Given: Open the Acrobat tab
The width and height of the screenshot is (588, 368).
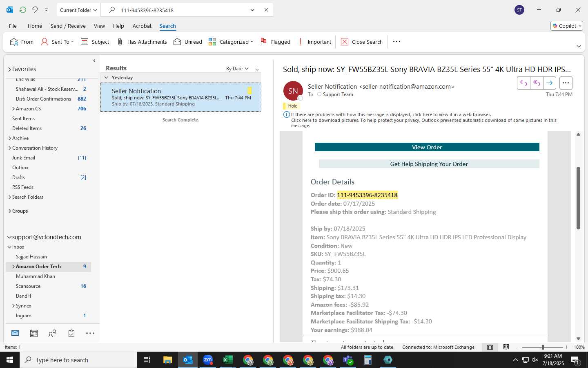Looking at the screenshot, I should [142, 26].
